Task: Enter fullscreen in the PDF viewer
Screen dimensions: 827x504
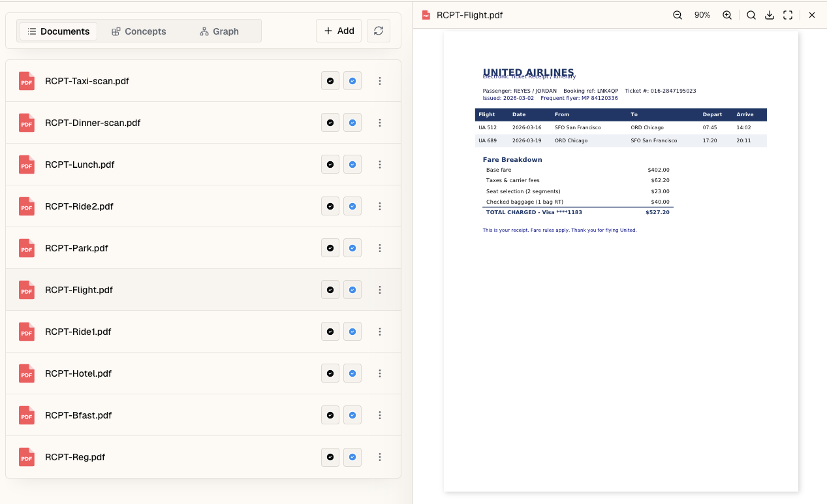Action: coord(788,15)
